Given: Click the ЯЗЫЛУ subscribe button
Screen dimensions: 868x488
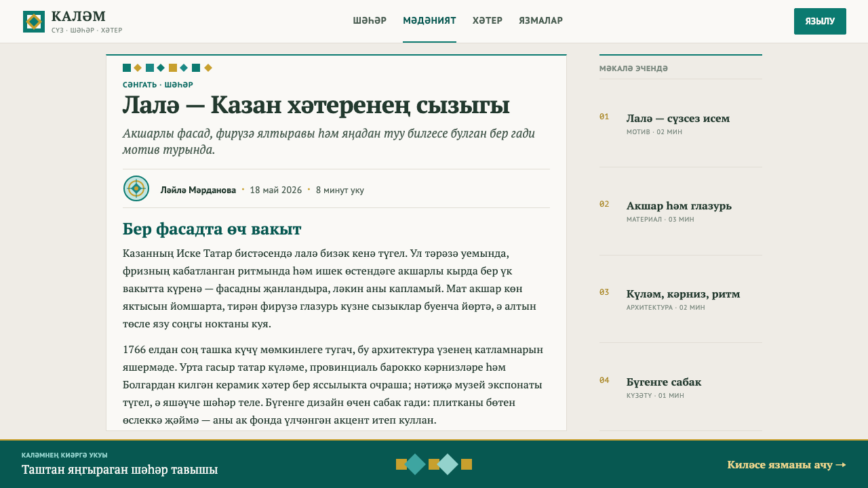Looking at the screenshot, I should 820,21.
